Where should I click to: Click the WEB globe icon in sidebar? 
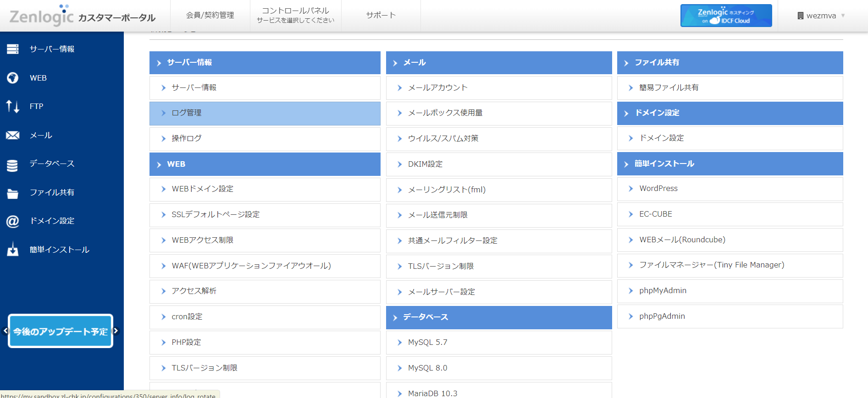pos(13,78)
